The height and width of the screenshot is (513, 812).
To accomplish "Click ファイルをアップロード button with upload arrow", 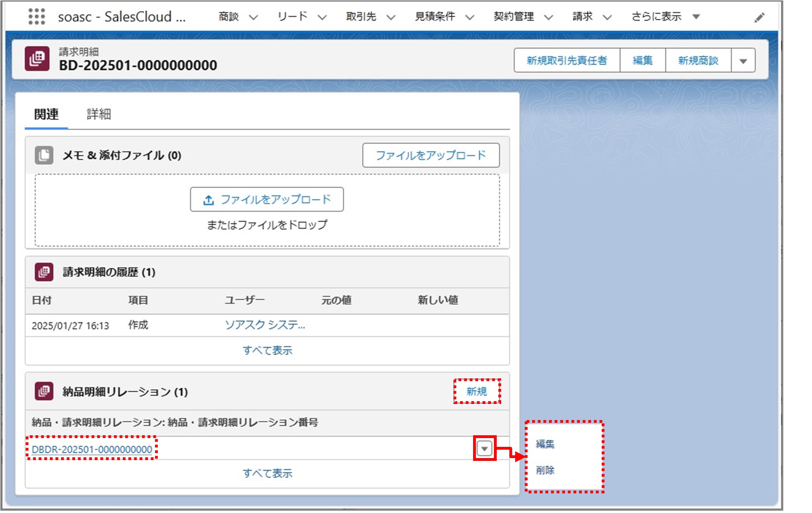I will click(x=267, y=199).
